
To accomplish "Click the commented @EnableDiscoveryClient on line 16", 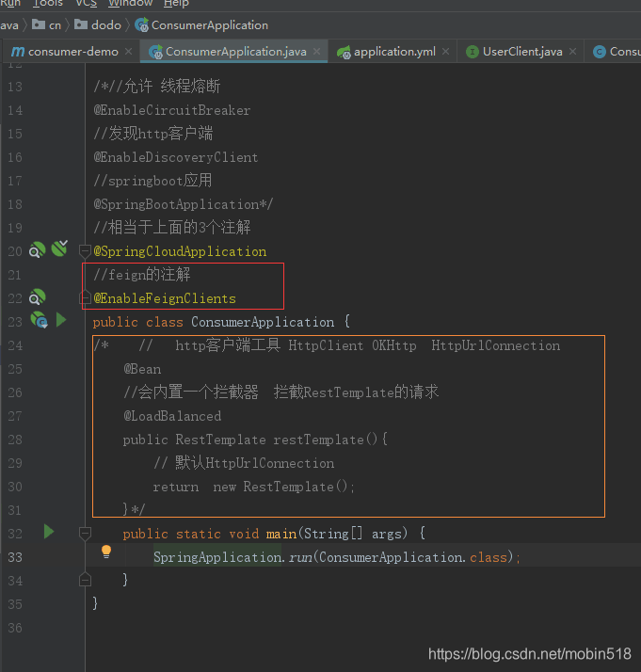I will click(176, 157).
